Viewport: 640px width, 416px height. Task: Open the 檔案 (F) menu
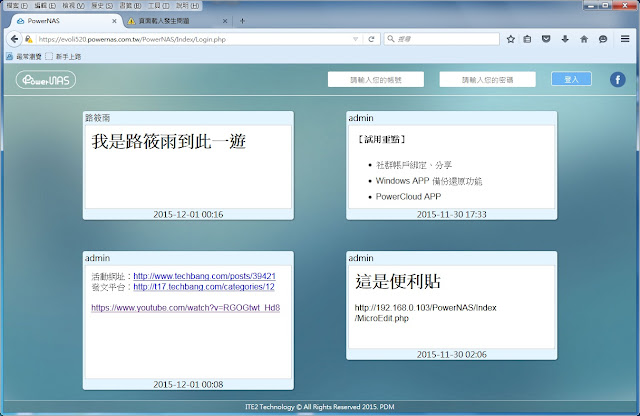[17, 6]
